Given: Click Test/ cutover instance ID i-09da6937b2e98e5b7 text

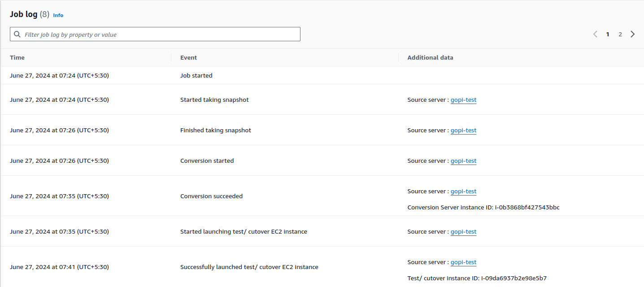Looking at the screenshot, I should click(477, 278).
